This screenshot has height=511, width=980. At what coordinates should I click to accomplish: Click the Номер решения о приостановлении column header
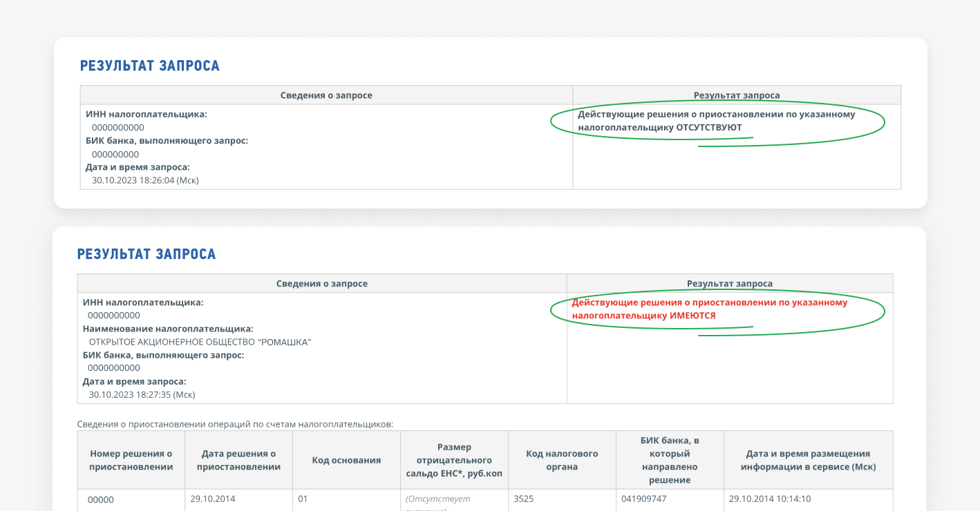pyautogui.click(x=131, y=460)
